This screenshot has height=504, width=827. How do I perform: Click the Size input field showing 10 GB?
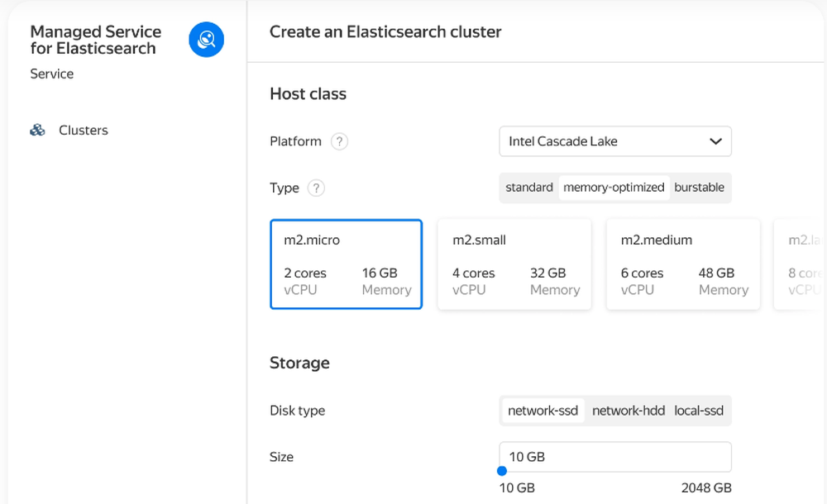(615, 457)
